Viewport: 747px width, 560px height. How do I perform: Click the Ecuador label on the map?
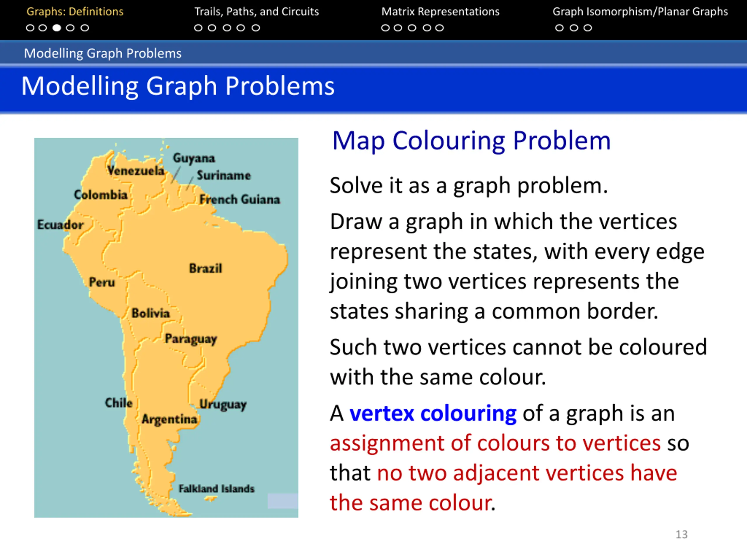tap(60, 225)
